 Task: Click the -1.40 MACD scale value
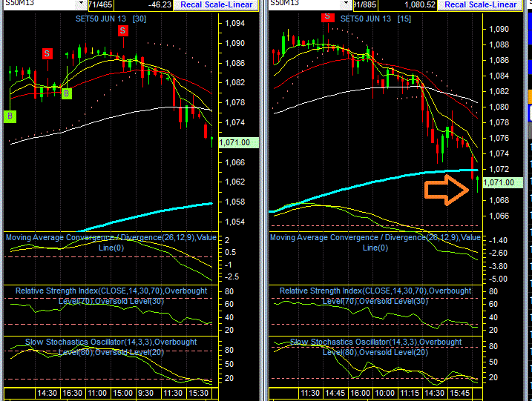coord(498,241)
